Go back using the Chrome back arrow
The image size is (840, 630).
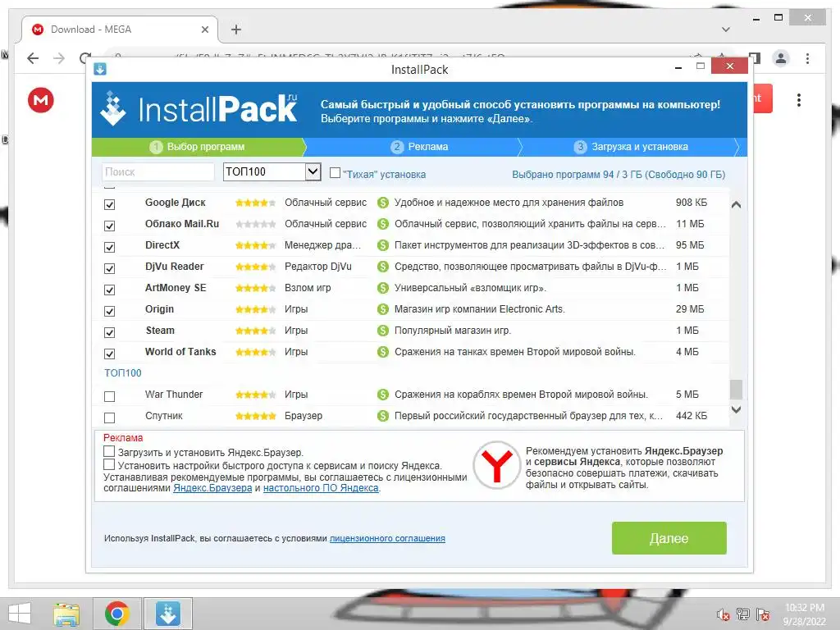[33, 58]
